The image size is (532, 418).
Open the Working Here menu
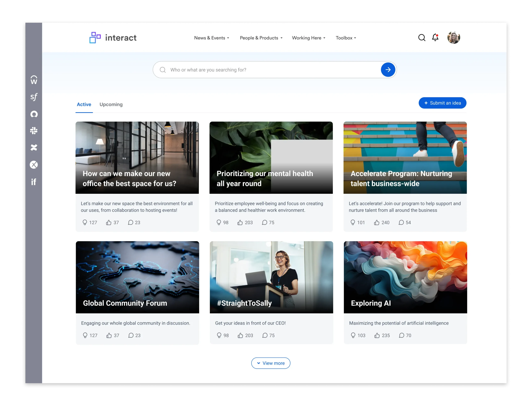tap(308, 38)
